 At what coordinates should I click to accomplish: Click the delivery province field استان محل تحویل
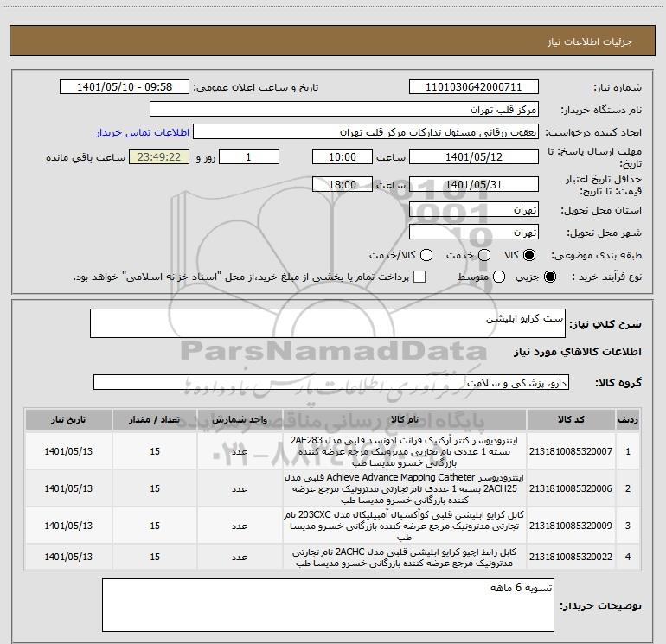tap(474, 209)
